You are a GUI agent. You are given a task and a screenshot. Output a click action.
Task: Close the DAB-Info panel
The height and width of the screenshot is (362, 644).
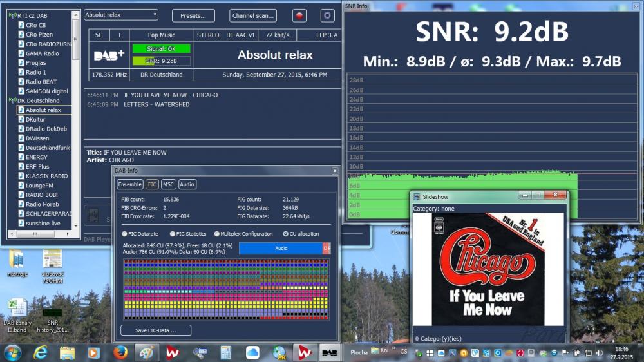(x=335, y=171)
